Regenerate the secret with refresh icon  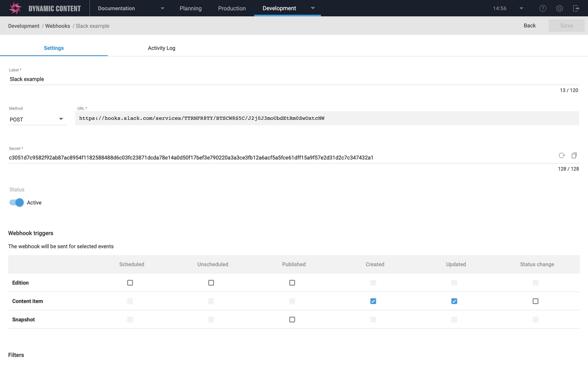pos(562,155)
